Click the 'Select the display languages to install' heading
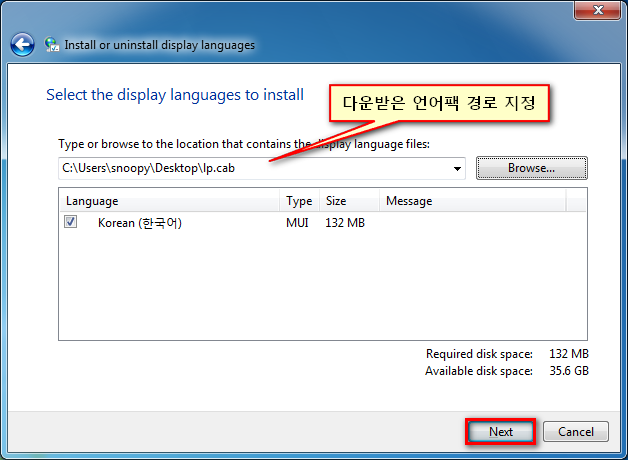 175,95
